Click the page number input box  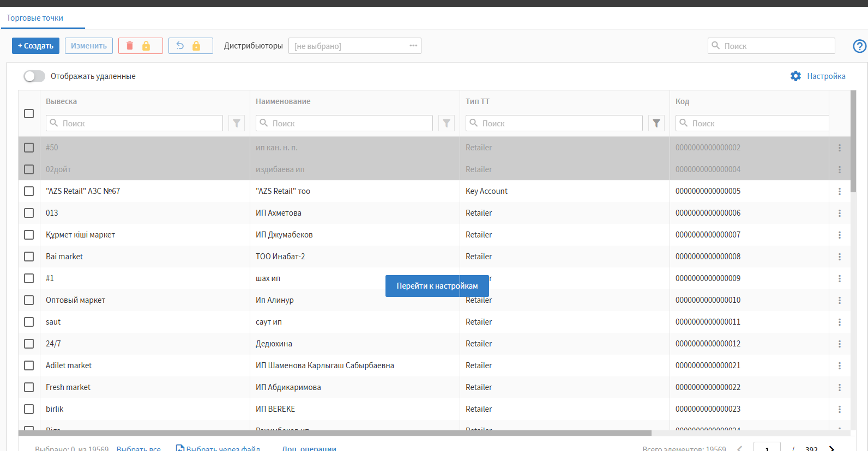click(x=767, y=448)
